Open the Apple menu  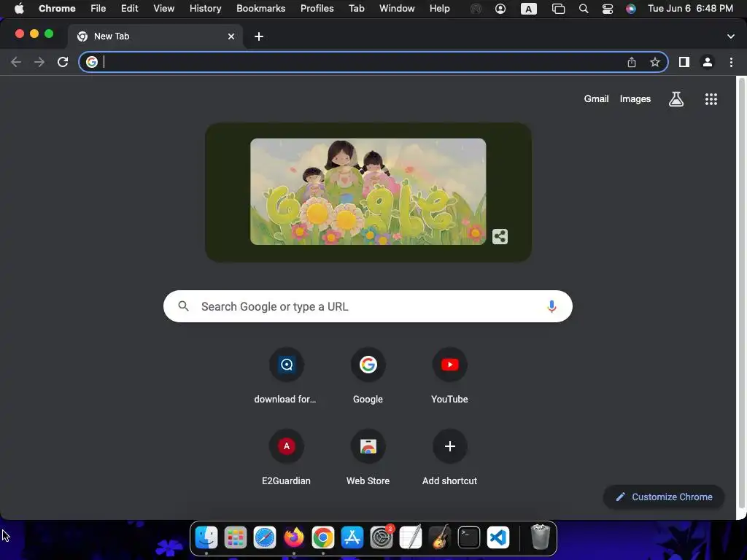(x=19, y=9)
